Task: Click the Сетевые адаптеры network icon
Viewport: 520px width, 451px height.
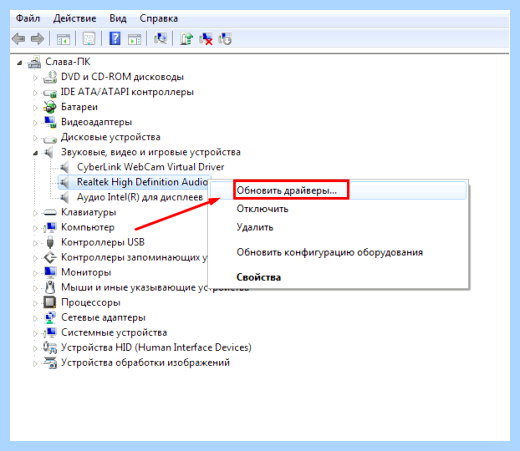Action: click(50, 317)
